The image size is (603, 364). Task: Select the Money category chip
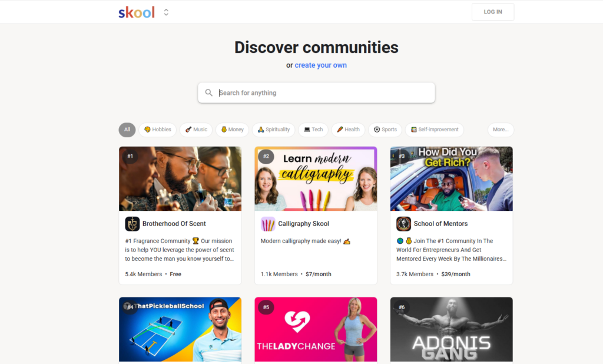(232, 130)
